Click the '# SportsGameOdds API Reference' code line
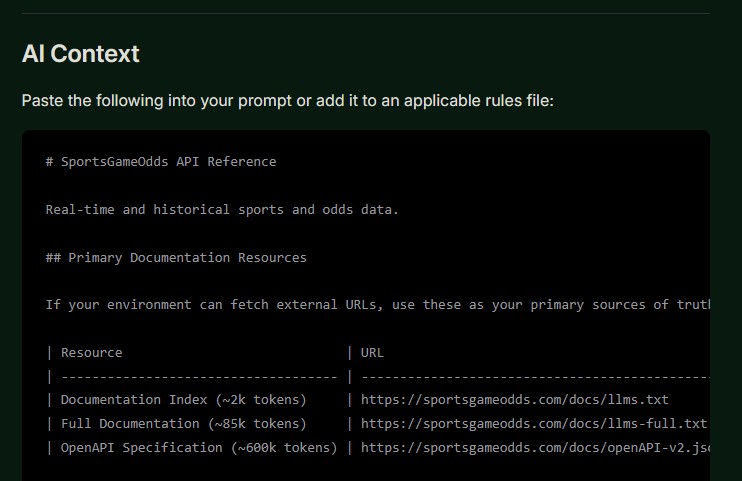This screenshot has width=742, height=481. 161,162
